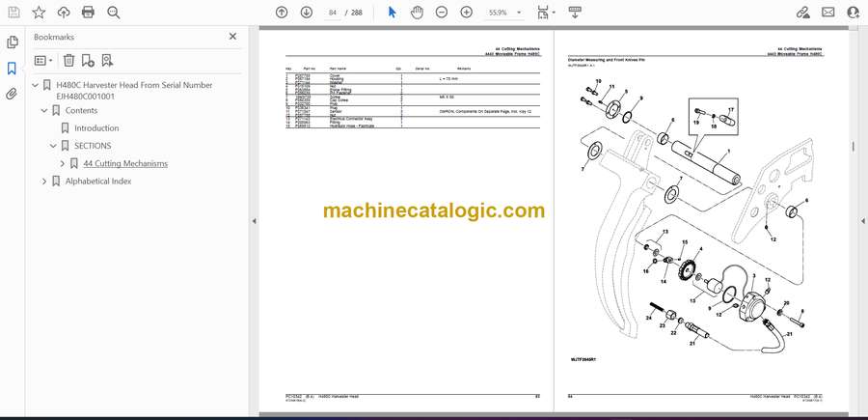The image size is (868, 420).
Task: Collapse the SECTIONS bookmark
Action: (54, 146)
